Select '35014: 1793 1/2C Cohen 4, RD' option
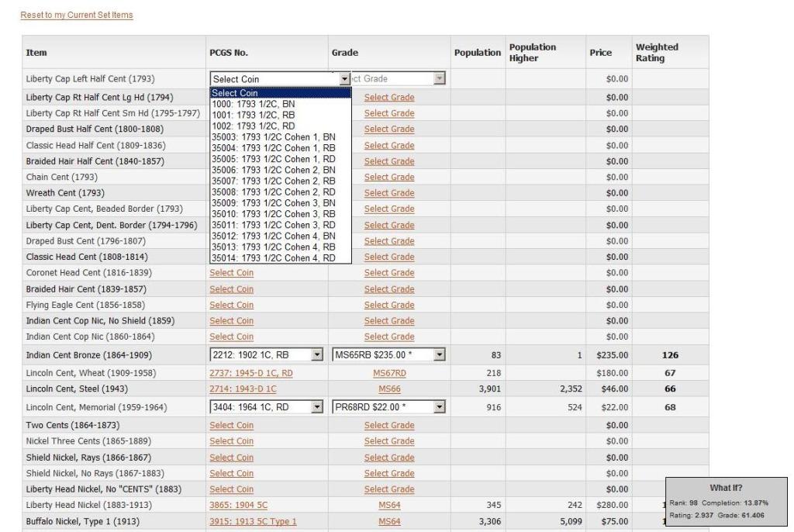 [273, 258]
